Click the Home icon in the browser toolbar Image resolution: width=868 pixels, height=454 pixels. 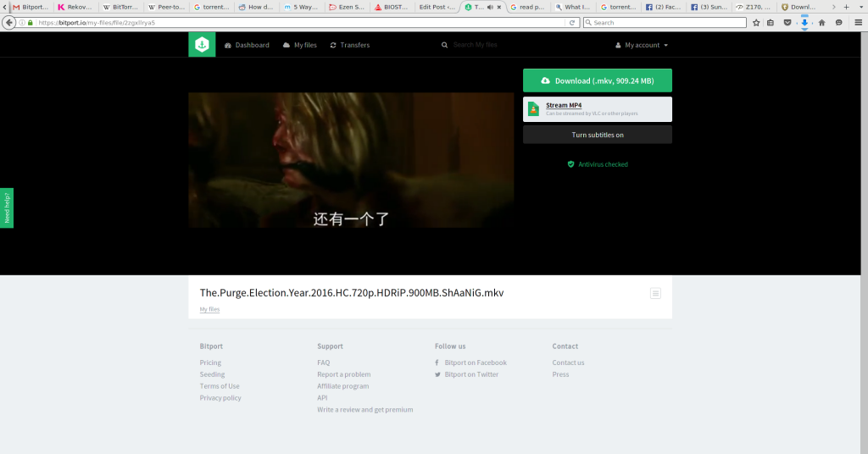[x=822, y=23]
